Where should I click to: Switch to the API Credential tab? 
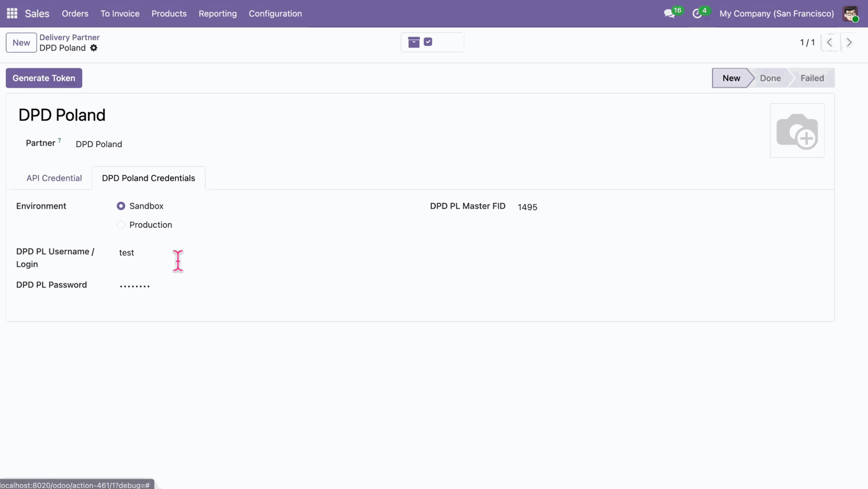[54, 178]
